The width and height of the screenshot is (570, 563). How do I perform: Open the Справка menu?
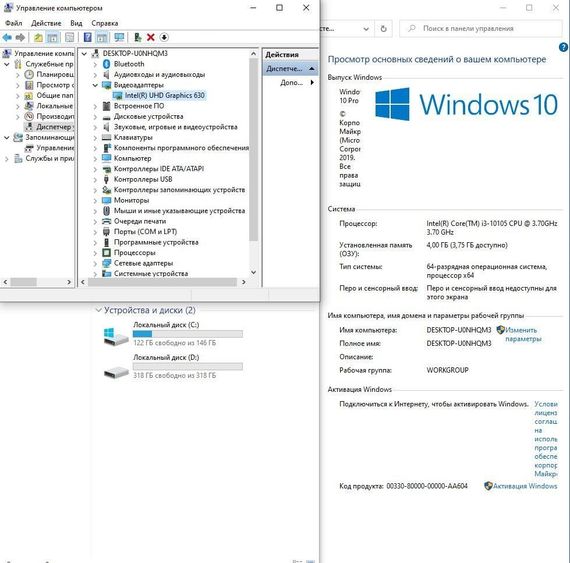(x=105, y=23)
